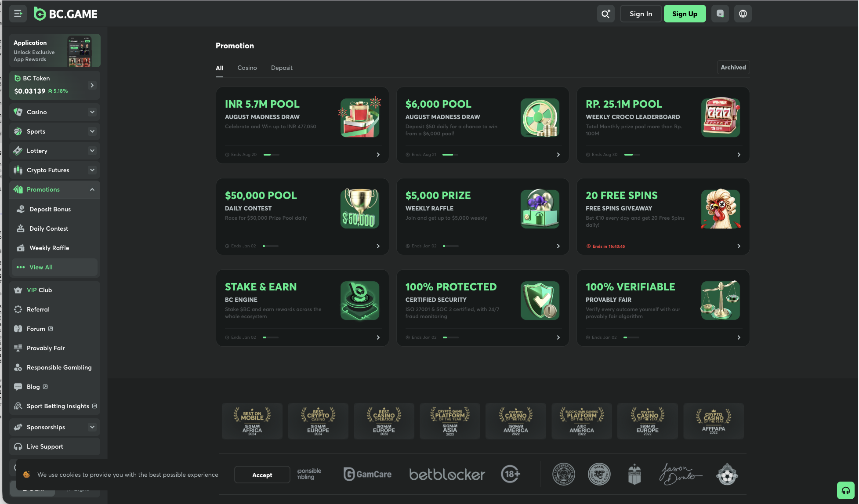Click the Responsible Gambling icon
859x504 pixels.
point(18,367)
